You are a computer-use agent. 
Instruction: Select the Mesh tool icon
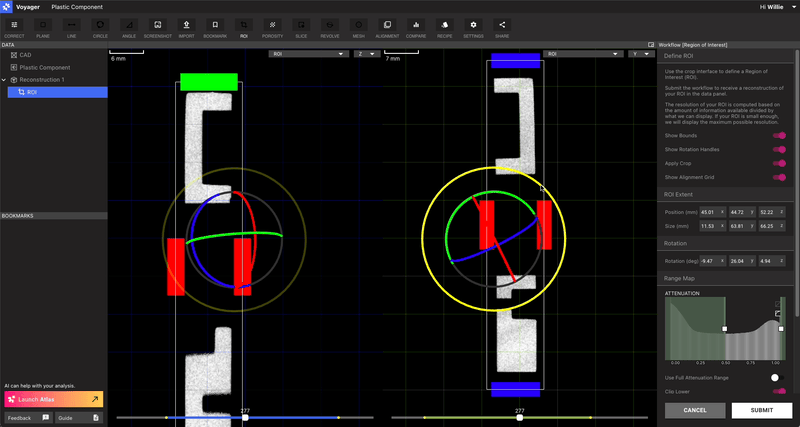coord(358,24)
